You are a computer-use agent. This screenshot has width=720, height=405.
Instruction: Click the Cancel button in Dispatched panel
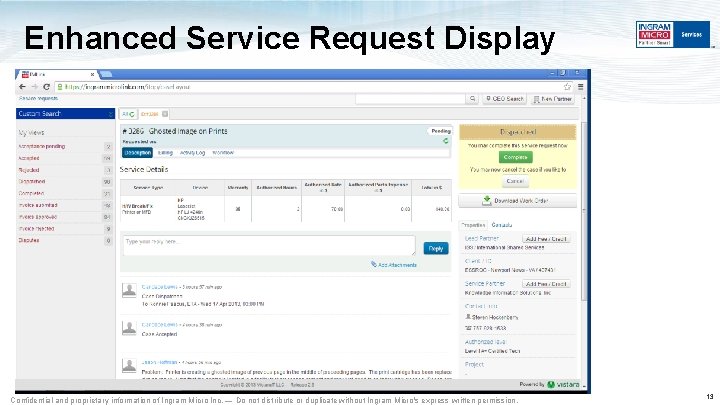coord(515,181)
